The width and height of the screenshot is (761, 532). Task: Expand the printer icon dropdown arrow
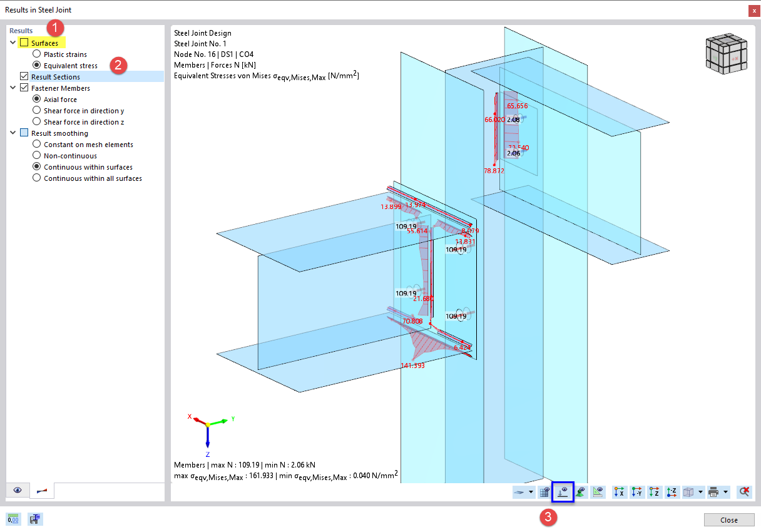pyautogui.click(x=725, y=492)
